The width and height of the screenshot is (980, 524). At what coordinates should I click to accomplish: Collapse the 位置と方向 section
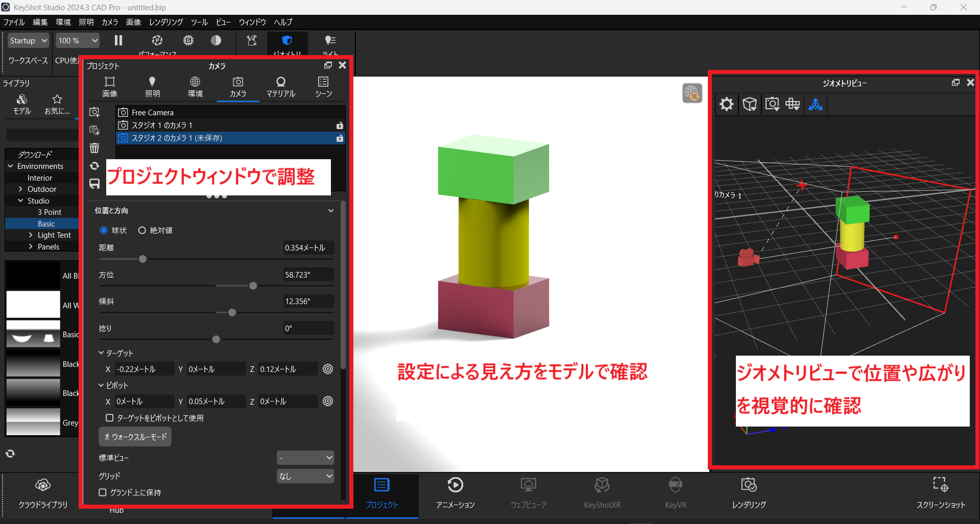[x=331, y=211]
